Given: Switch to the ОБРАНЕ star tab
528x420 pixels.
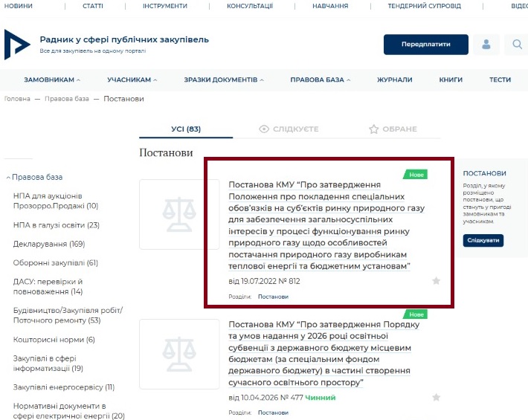Looking at the screenshot, I should click(393, 129).
